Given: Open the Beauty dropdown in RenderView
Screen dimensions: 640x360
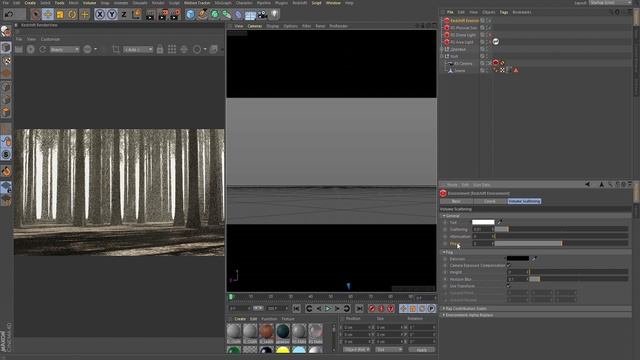Looking at the screenshot, I should tap(64, 49).
